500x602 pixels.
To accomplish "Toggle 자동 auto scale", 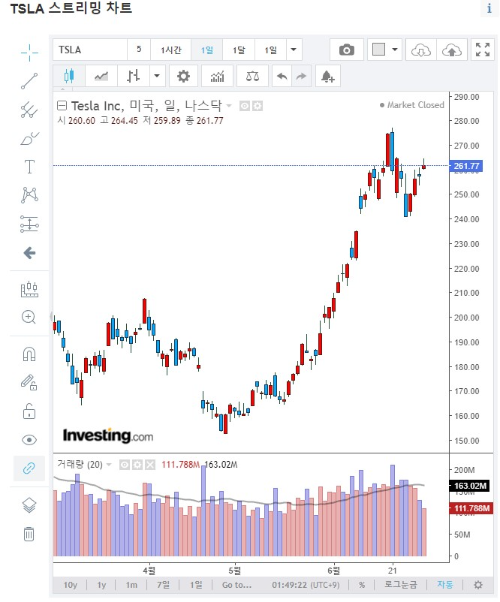I will [x=445, y=585].
